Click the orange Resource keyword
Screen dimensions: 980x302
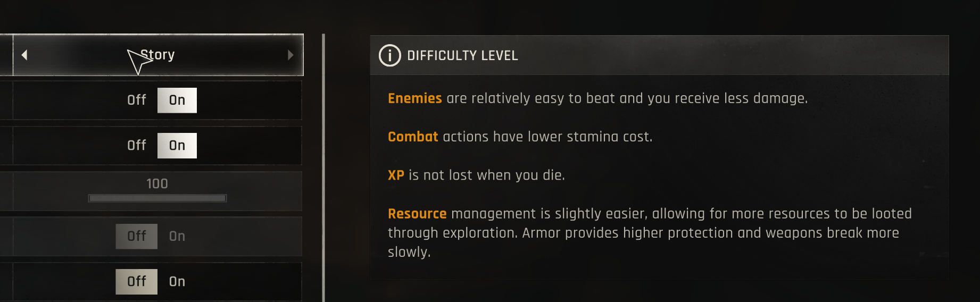(x=417, y=214)
